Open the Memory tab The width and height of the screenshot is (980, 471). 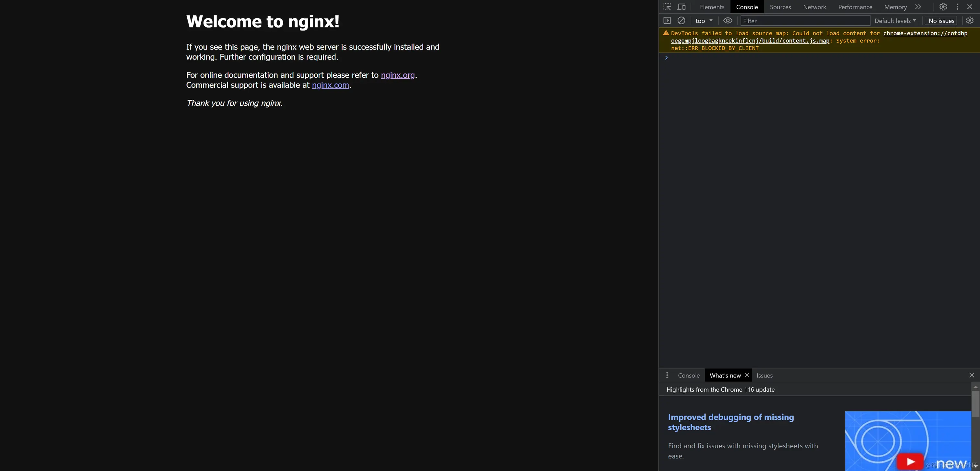895,7
